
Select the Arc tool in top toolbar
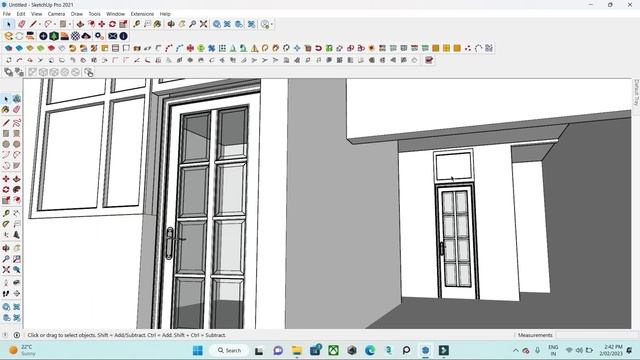click(x=48, y=24)
